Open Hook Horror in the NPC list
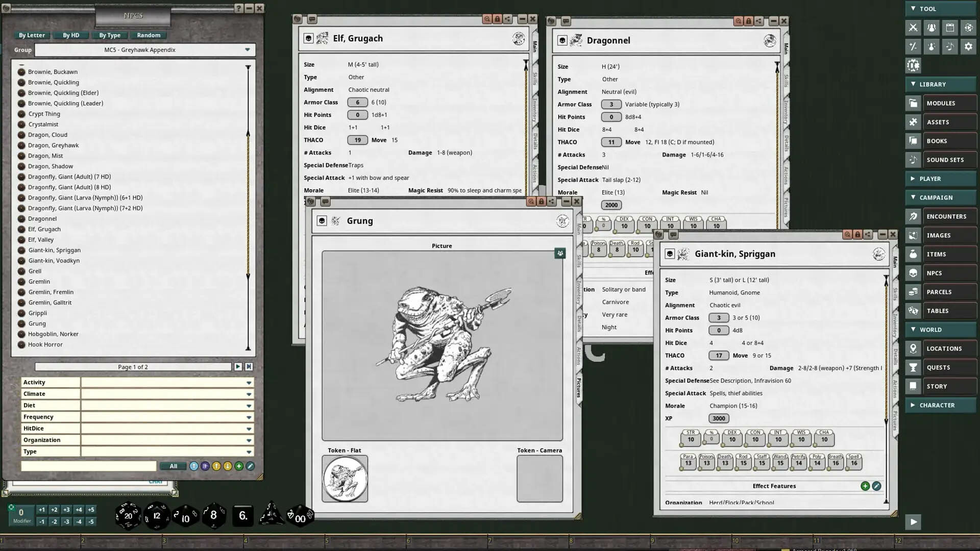 [45, 344]
